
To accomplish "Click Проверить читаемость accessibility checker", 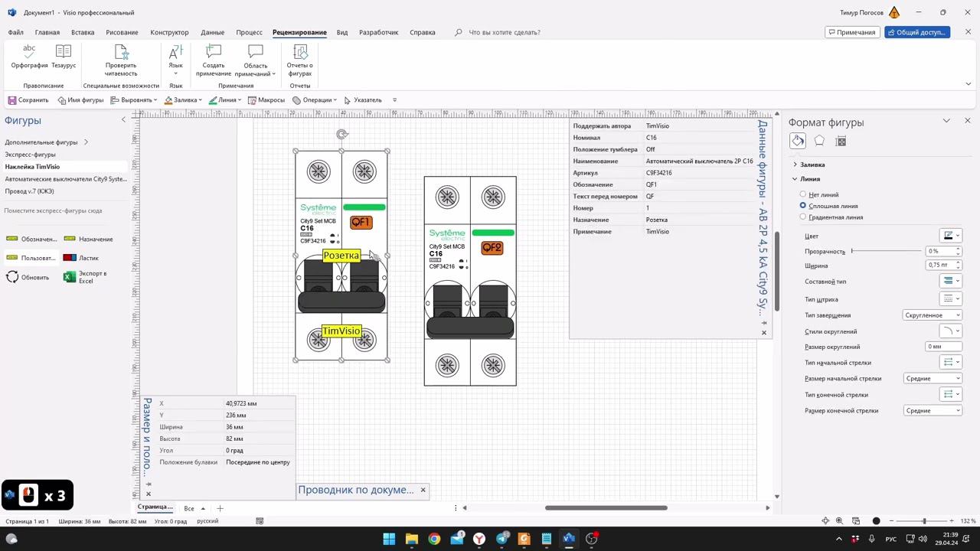I will pyautogui.click(x=121, y=60).
